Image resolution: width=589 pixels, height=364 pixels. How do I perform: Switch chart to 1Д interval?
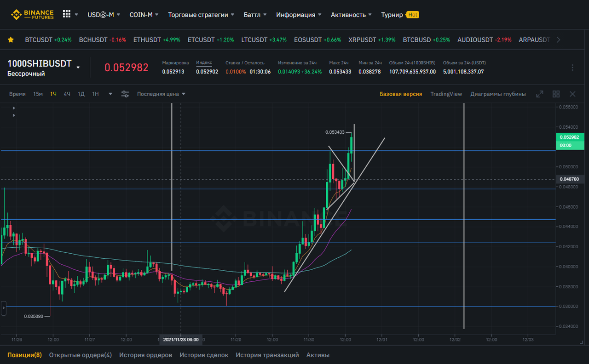tap(81, 94)
